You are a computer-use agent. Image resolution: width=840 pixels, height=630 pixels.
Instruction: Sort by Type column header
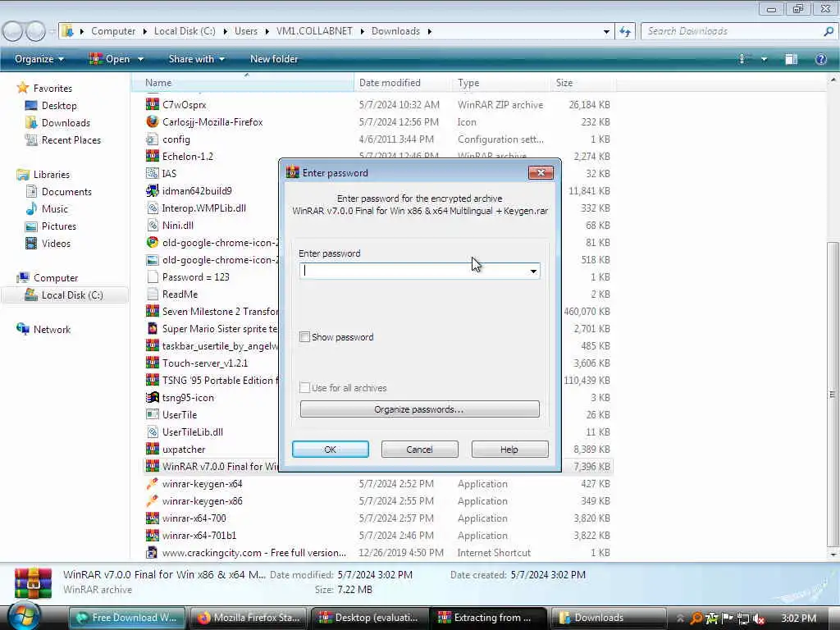(x=501, y=83)
